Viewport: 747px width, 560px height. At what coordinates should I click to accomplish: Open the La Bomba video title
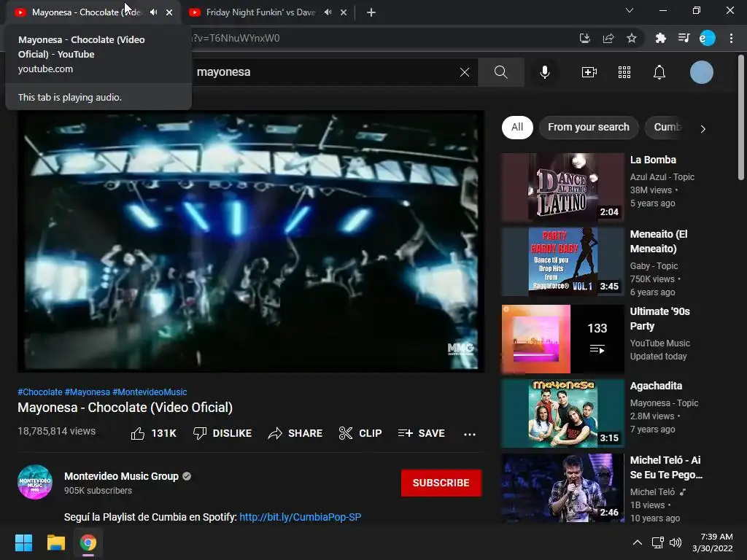tap(653, 160)
